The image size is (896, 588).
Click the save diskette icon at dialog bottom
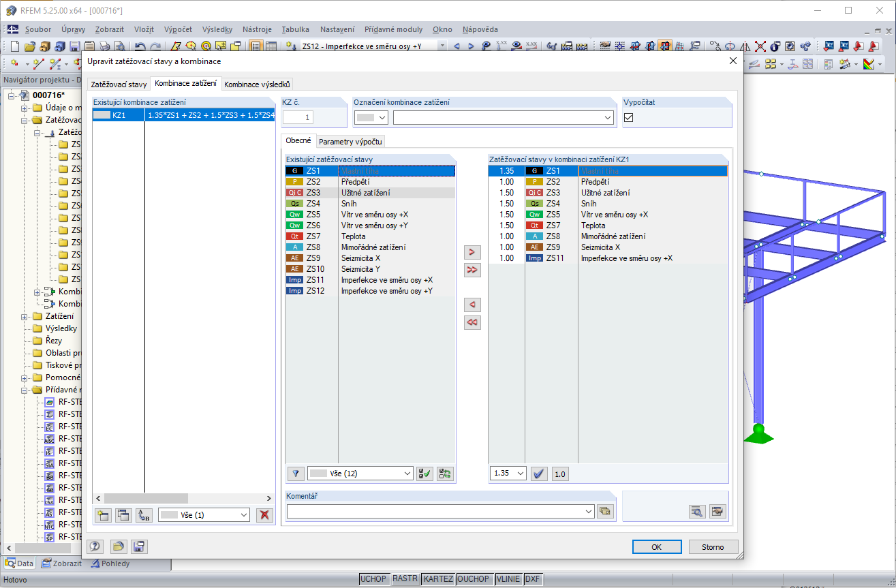139,546
